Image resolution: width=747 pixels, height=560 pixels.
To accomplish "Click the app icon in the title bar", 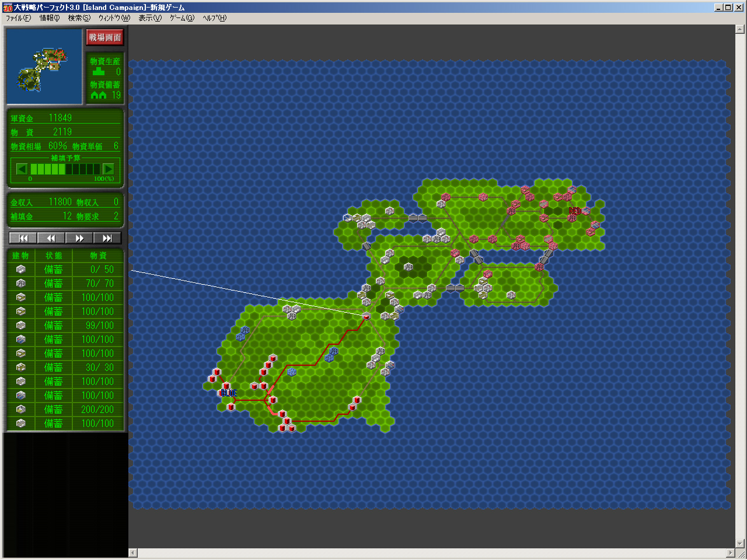I will [8, 8].
